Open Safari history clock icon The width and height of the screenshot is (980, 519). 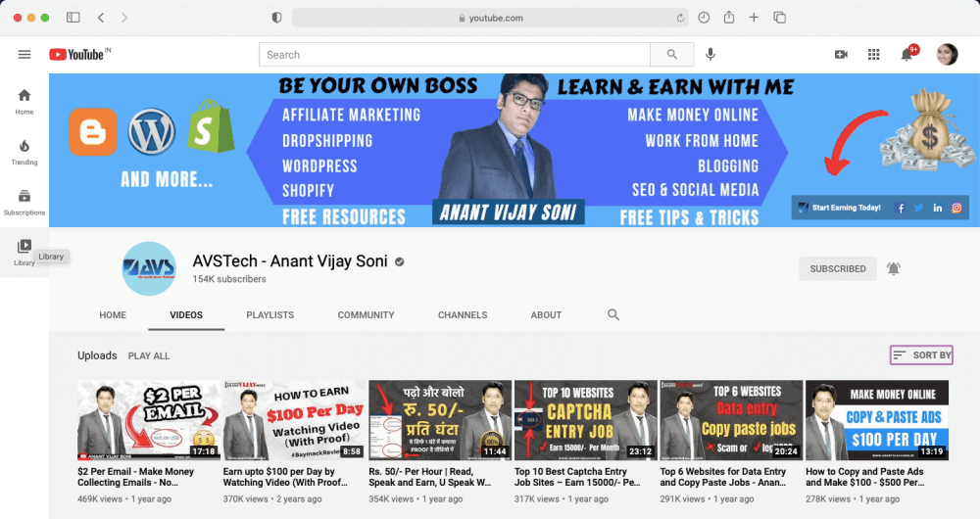pyautogui.click(x=704, y=18)
